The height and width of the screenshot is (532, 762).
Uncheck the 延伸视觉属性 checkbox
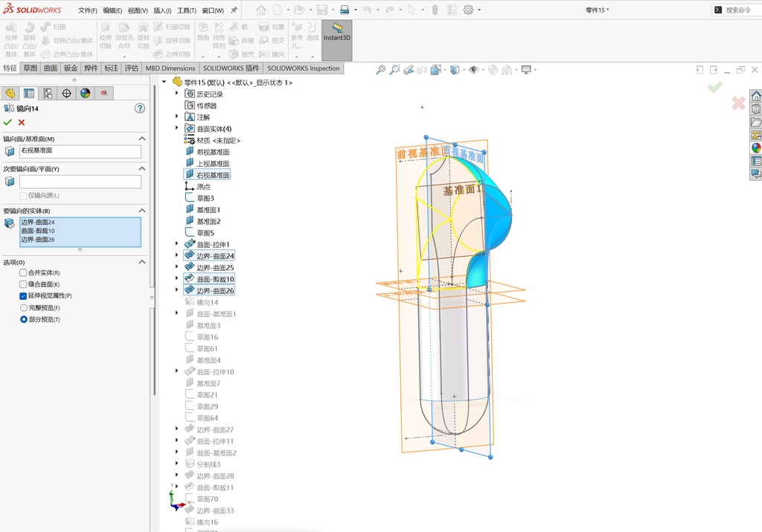(23, 296)
